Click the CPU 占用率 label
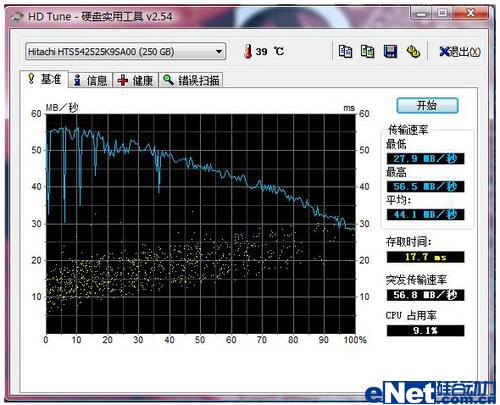Image resolution: width=500 pixels, height=405 pixels. [411, 315]
